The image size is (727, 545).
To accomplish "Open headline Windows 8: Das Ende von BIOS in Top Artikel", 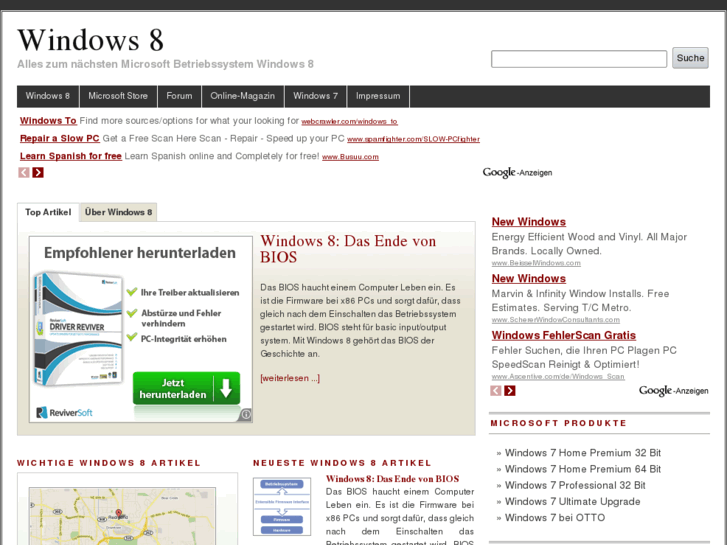I will tap(348, 249).
